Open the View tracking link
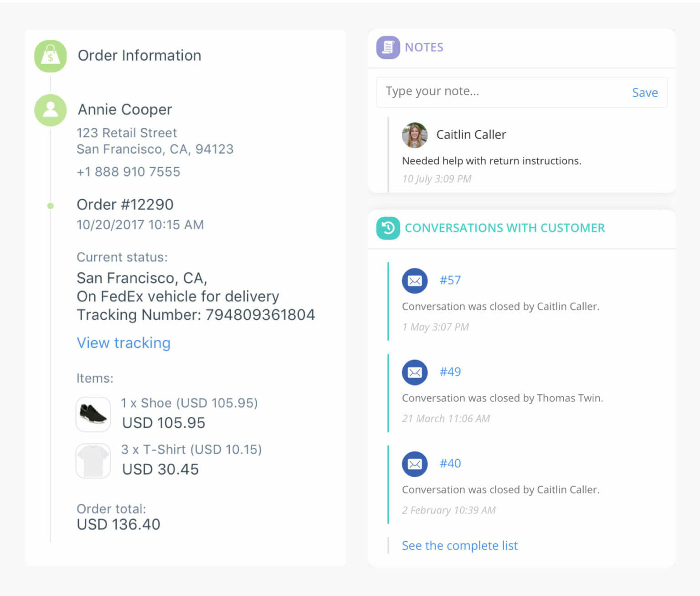Screen dimensions: 700x596 point(124,342)
